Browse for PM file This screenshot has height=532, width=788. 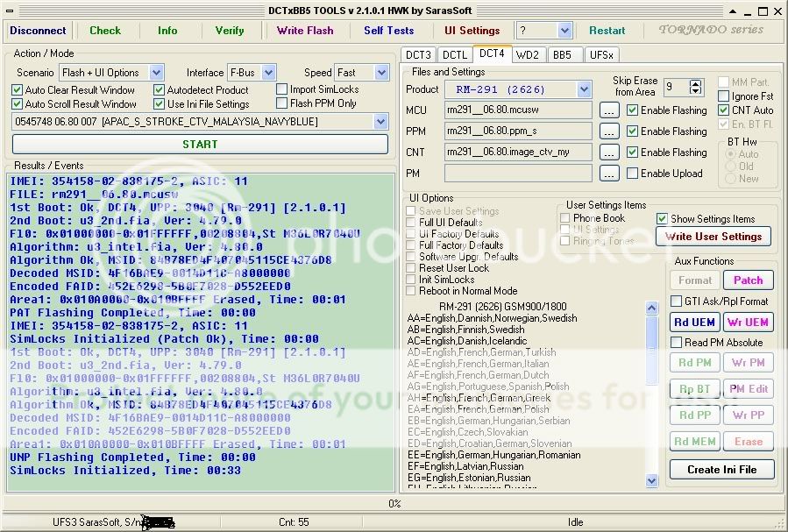tap(609, 174)
